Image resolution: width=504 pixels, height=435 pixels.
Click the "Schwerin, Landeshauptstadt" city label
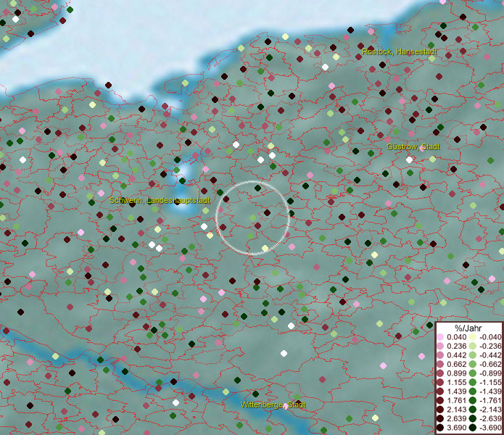(160, 201)
